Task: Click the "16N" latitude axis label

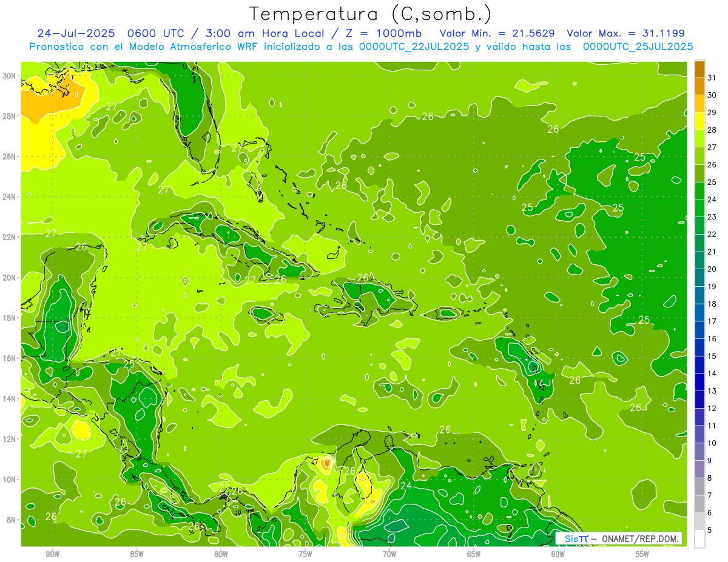Action: coord(10,358)
